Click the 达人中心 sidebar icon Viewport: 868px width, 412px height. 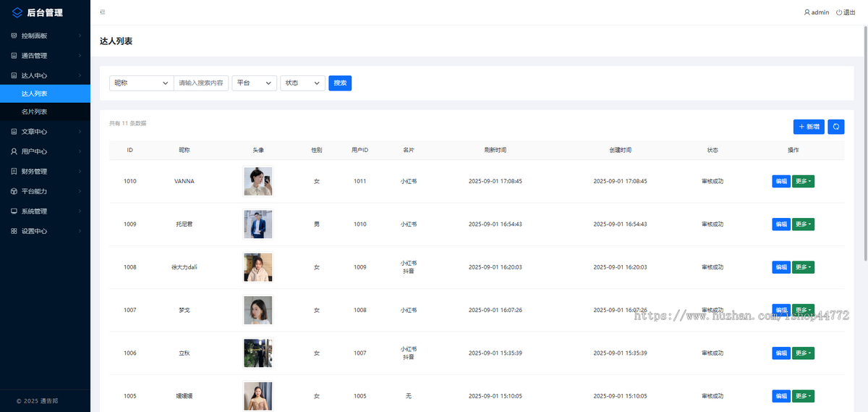(x=14, y=75)
